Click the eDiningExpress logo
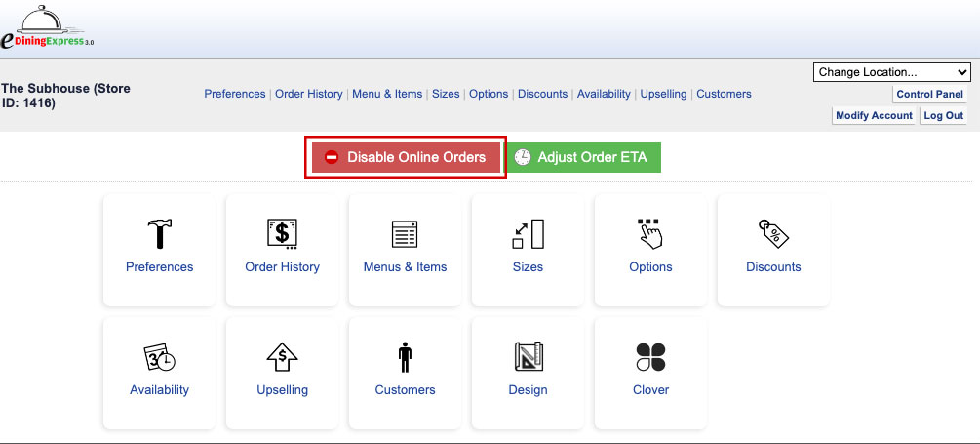This screenshot has height=444, width=980. pyautogui.click(x=48, y=28)
